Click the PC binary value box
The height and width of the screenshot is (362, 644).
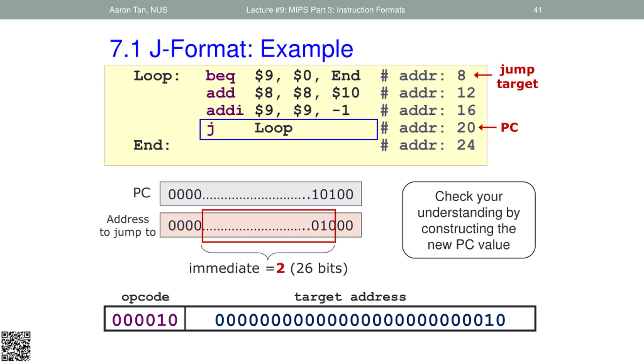[261, 194]
